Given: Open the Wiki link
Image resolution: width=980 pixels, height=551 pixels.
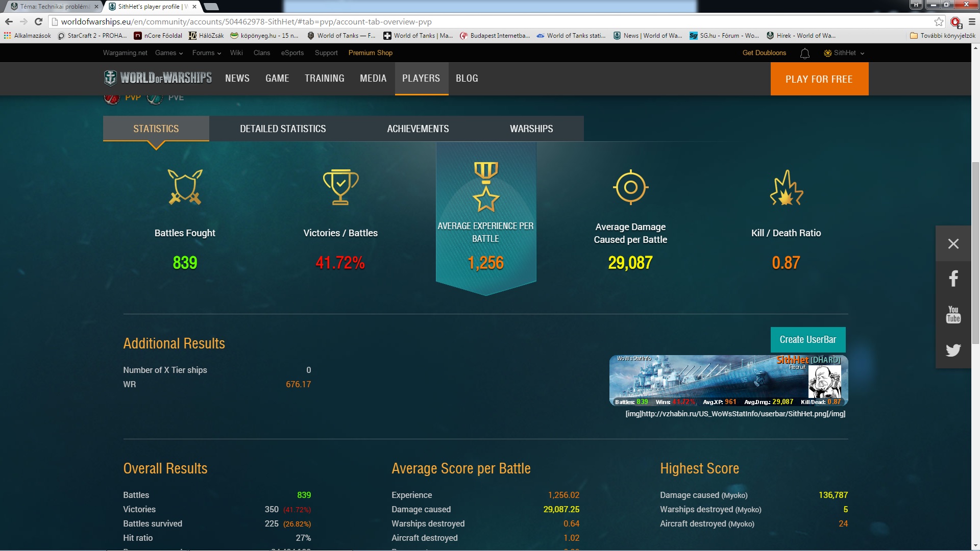Looking at the screenshot, I should point(236,53).
